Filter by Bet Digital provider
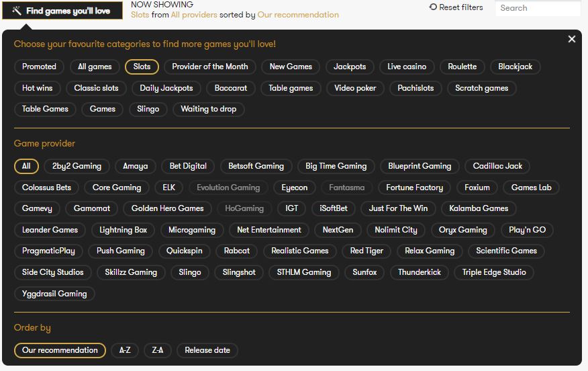Image resolution: width=588 pixels, height=371 pixels. (x=188, y=166)
